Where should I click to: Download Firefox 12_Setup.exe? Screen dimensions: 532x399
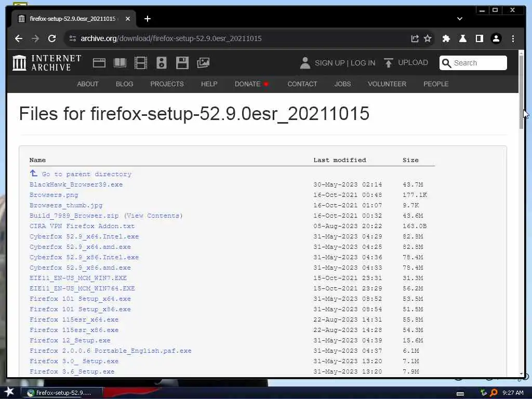click(x=70, y=340)
